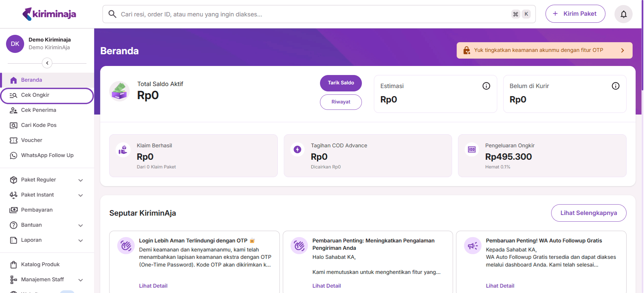The width and height of the screenshot is (644, 293).
Task: Expand the Paket Instant submenu
Action: coord(80,195)
